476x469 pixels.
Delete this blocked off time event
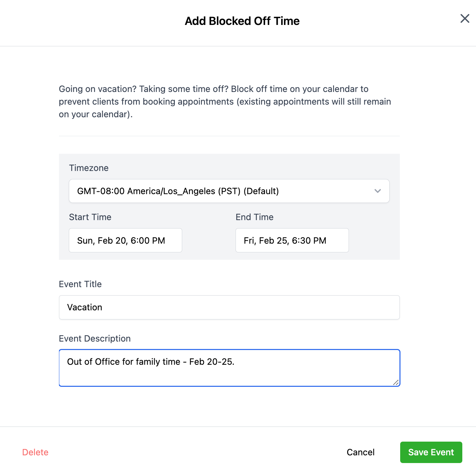(x=35, y=452)
